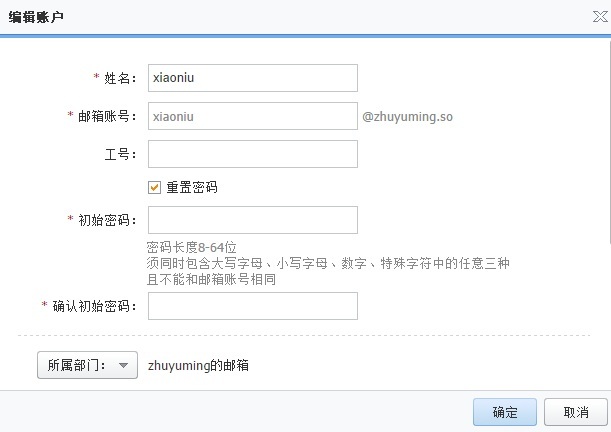Click the 密码长度8-64位 hint text

click(191, 247)
